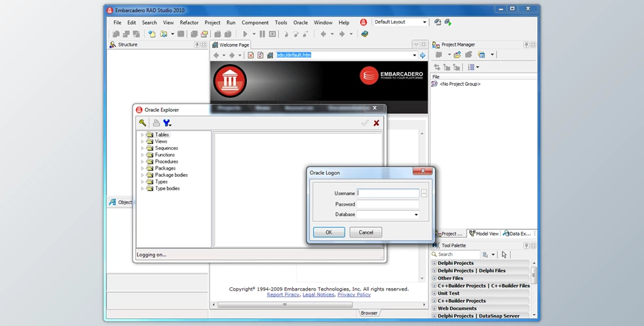Click the ellipsis button next to Username
Viewport: 644px width, 326px height.
click(x=424, y=193)
